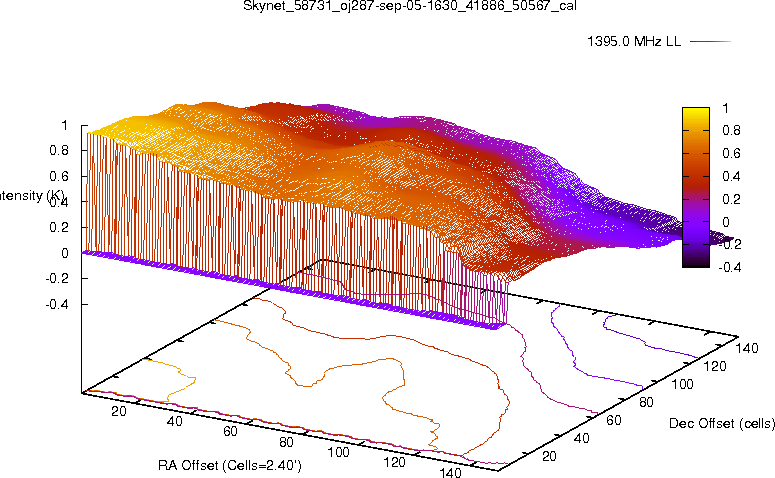Click the legend label 1395.0 MHz LL
This screenshot has width=775, height=478.
[634, 42]
